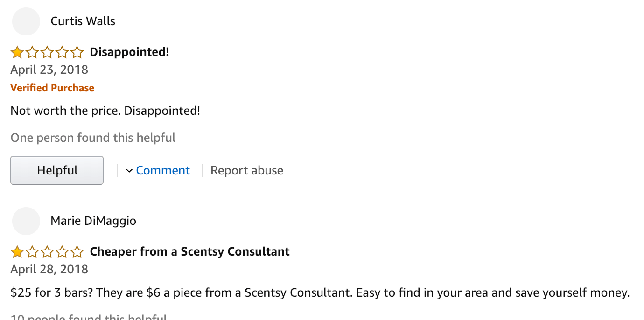The image size is (644, 320).
Task: Open review titled Cheaper from a Scentsy Consultant
Action: 189,251
